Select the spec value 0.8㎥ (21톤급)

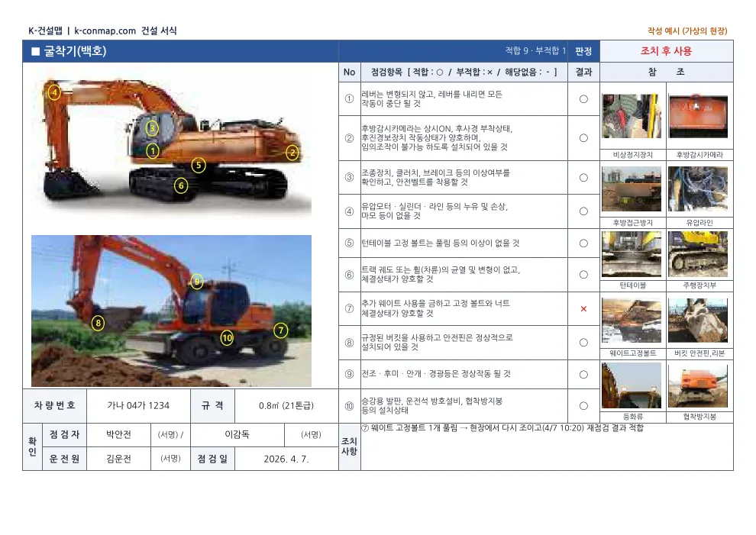[x=286, y=406]
